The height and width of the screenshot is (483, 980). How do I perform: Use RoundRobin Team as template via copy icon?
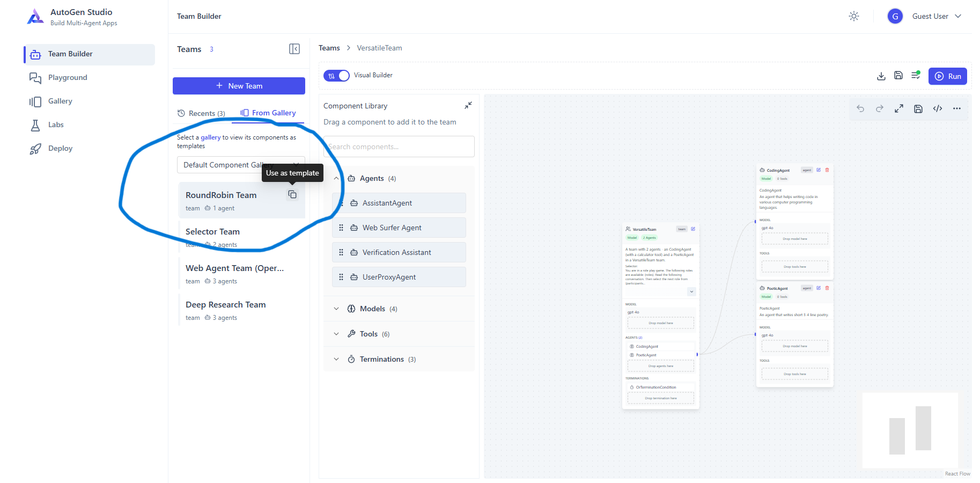click(x=292, y=194)
